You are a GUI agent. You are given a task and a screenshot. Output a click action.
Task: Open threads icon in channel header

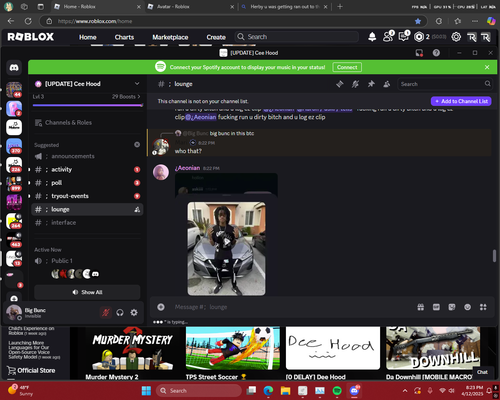point(340,84)
